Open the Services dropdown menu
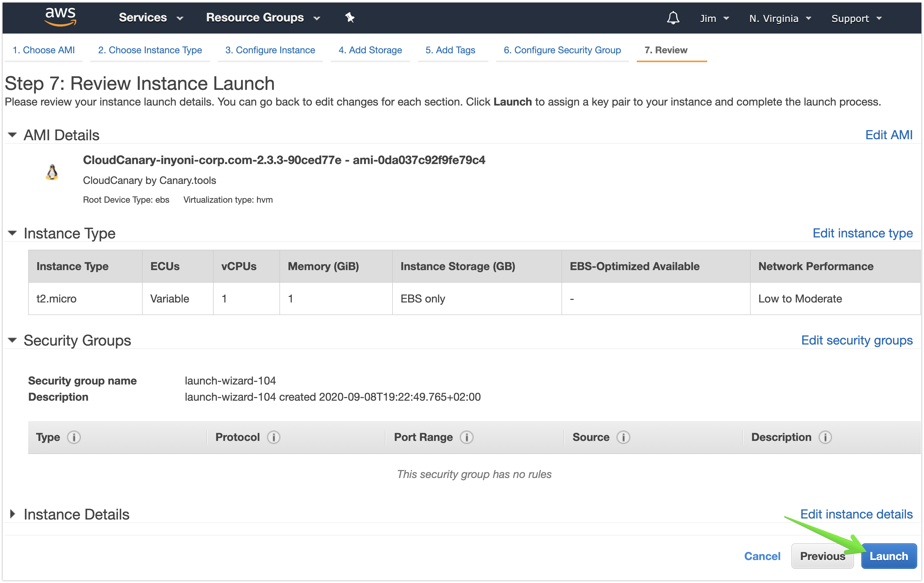 tap(151, 18)
